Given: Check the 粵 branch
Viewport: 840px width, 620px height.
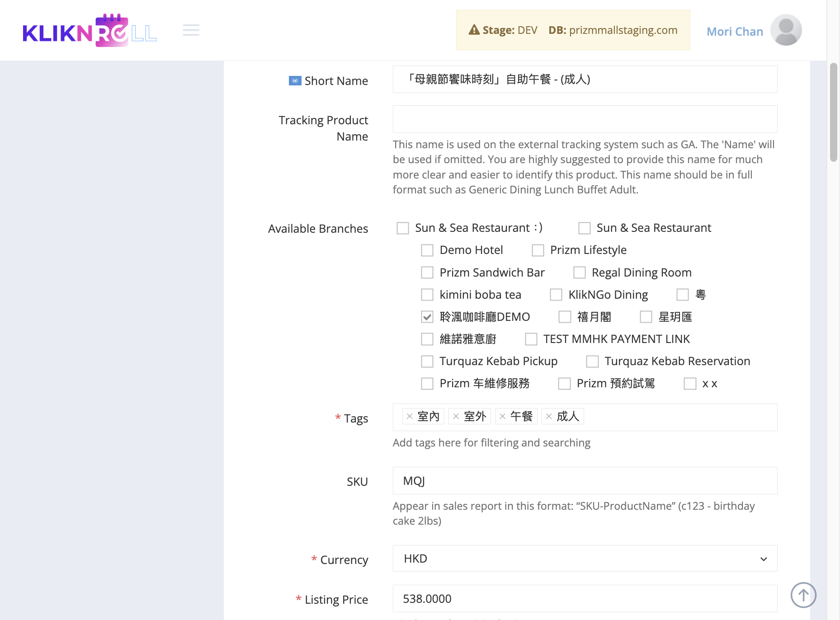Looking at the screenshot, I should pyautogui.click(x=683, y=295).
